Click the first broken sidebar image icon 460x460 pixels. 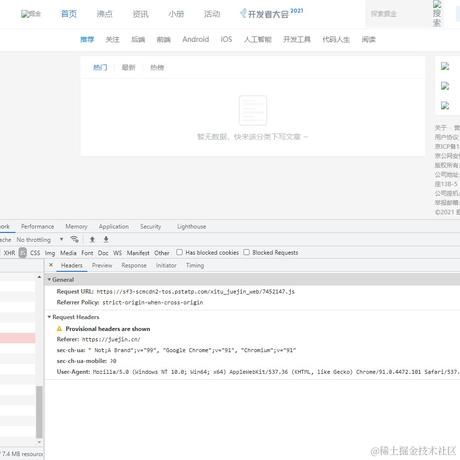coord(445,66)
